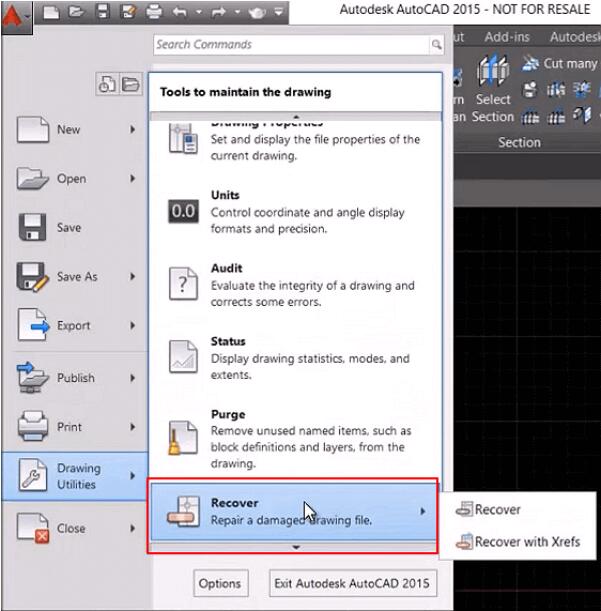Click the Options button
The height and width of the screenshot is (611, 601).
pos(221,583)
